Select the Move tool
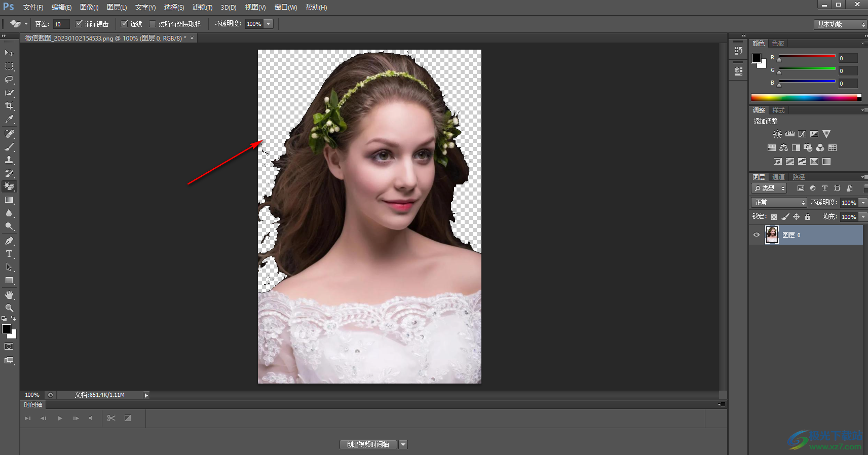Screen dimensions: 868x455 coord(9,53)
